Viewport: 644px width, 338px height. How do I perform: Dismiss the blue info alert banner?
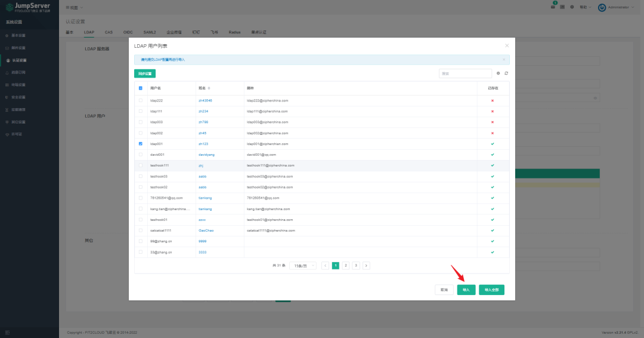504,60
